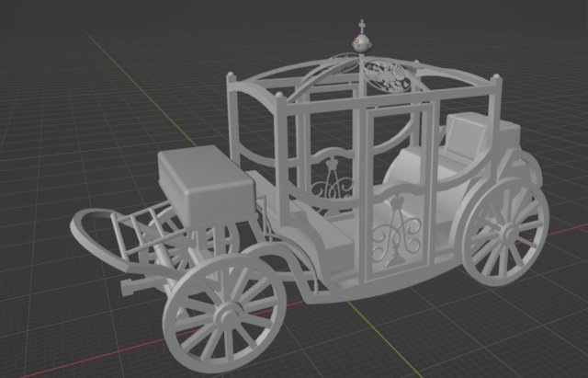The image size is (588, 378).
Task: Select the orb ornament atop the roof
Action: click(x=362, y=42)
